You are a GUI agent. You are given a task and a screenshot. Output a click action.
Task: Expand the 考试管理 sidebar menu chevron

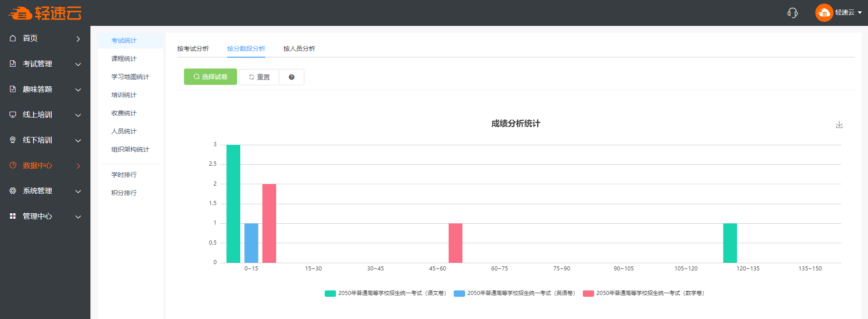click(78, 64)
